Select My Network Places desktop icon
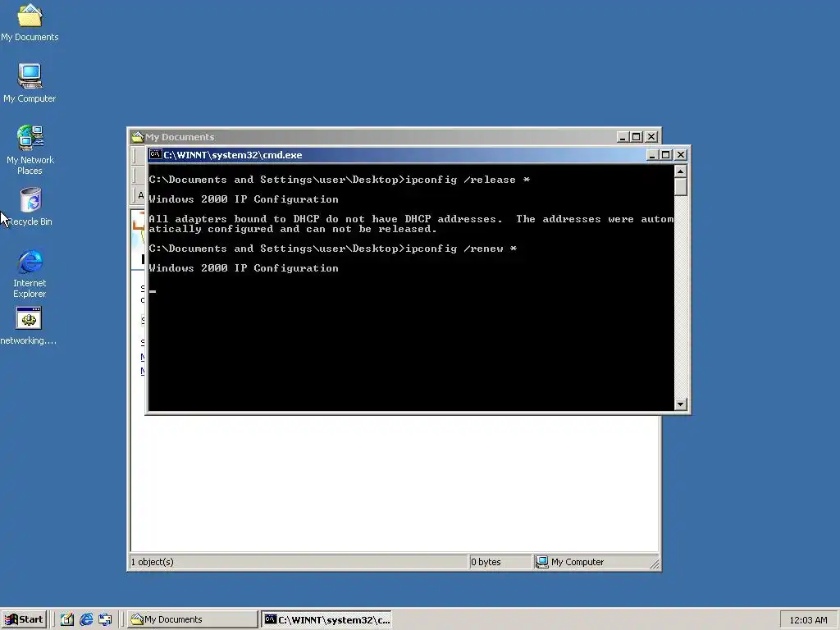Image resolution: width=840 pixels, height=630 pixels. 30,150
